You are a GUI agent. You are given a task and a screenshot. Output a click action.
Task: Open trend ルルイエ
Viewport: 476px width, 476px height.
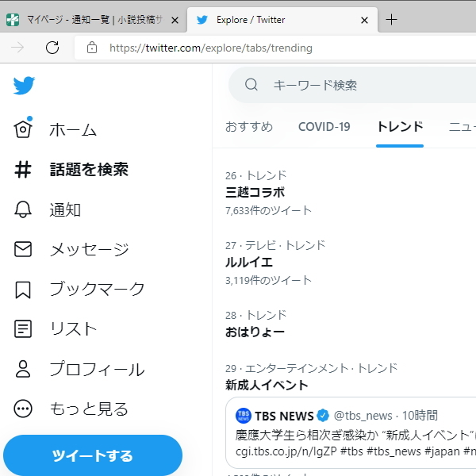tap(249, 263)
